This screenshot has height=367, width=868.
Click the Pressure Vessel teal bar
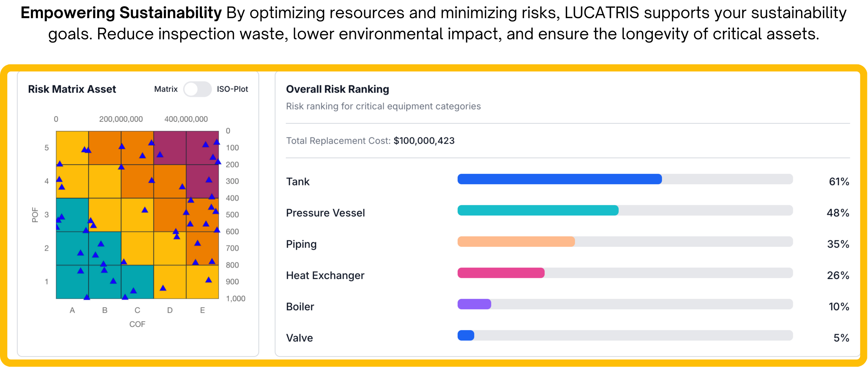click(x=538, y=211)
